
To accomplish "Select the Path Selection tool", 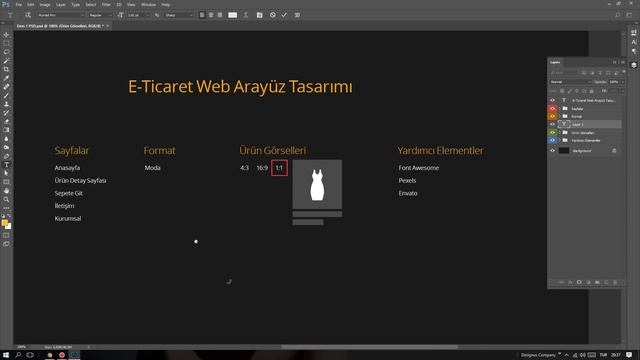I will pyautogui.click(x=6, y=173).
